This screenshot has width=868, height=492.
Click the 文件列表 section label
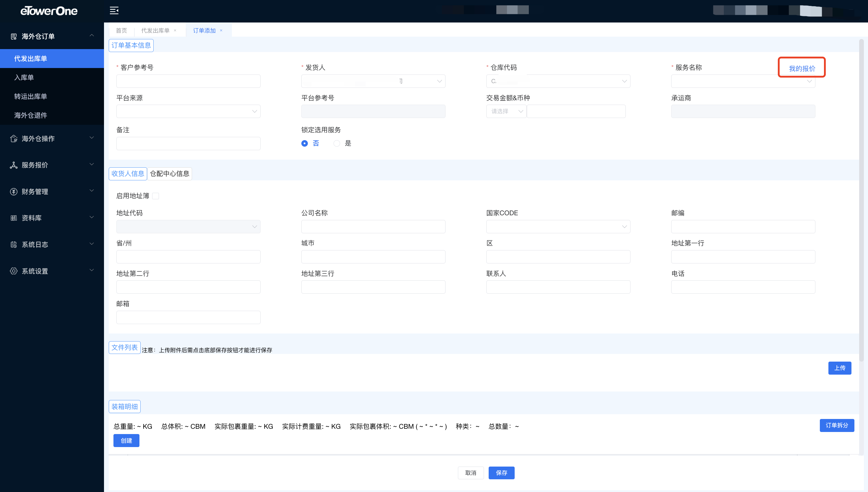coord(125,348)
